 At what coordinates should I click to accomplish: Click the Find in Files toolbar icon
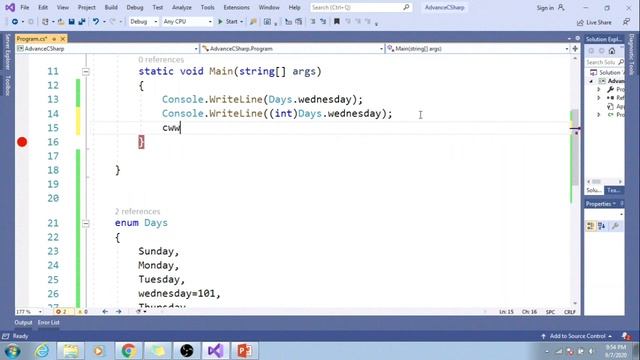[253, 22]
